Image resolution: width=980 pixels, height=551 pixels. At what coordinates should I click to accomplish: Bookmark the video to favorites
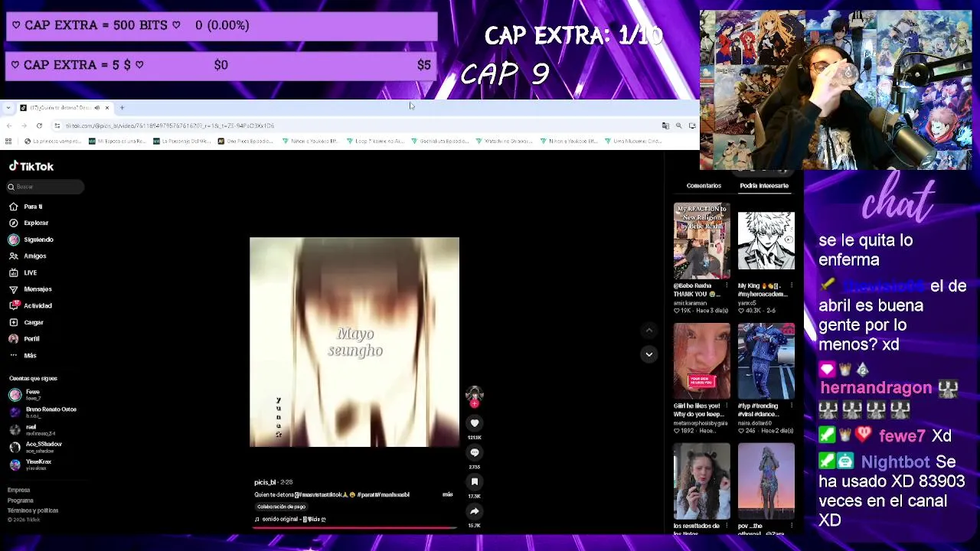(475, 481)
